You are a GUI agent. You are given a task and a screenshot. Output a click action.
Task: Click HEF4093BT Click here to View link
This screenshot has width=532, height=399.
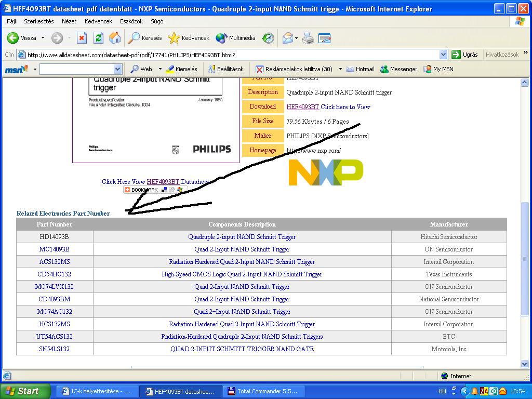[328, 107]
